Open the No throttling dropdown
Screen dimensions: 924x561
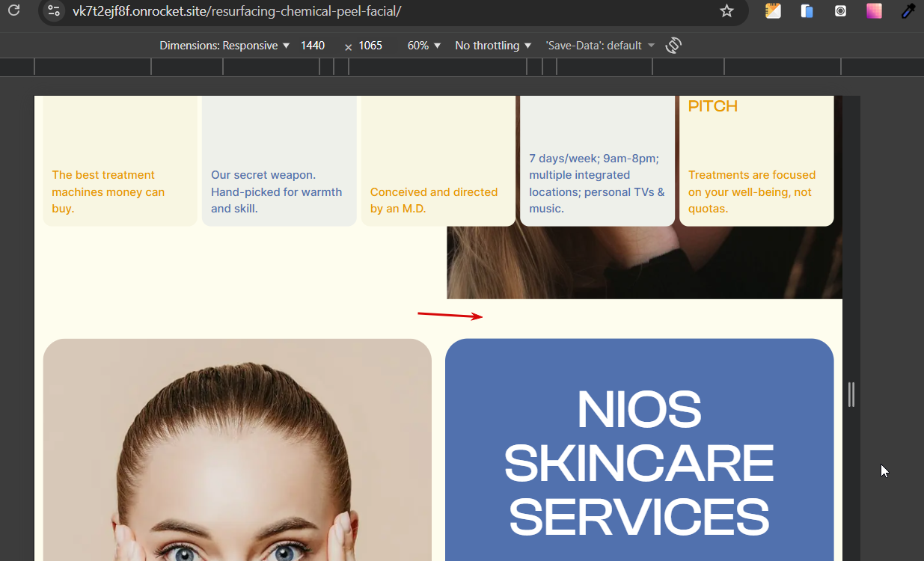pos(493,46)
